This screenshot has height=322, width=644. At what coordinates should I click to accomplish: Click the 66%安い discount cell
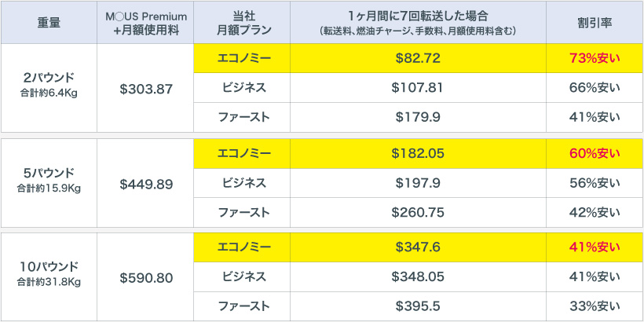[595, 87]
